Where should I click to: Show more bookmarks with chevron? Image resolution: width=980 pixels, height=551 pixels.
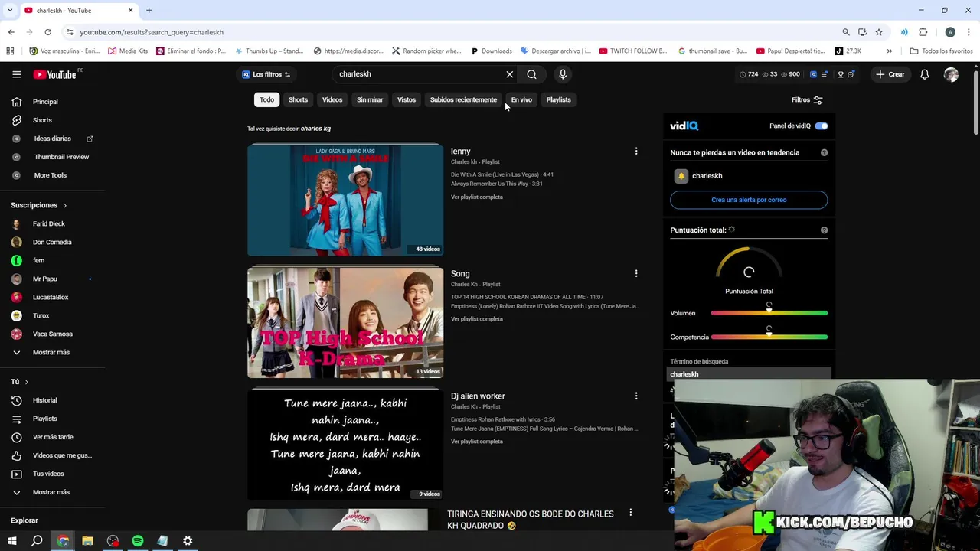coord(889,51)
